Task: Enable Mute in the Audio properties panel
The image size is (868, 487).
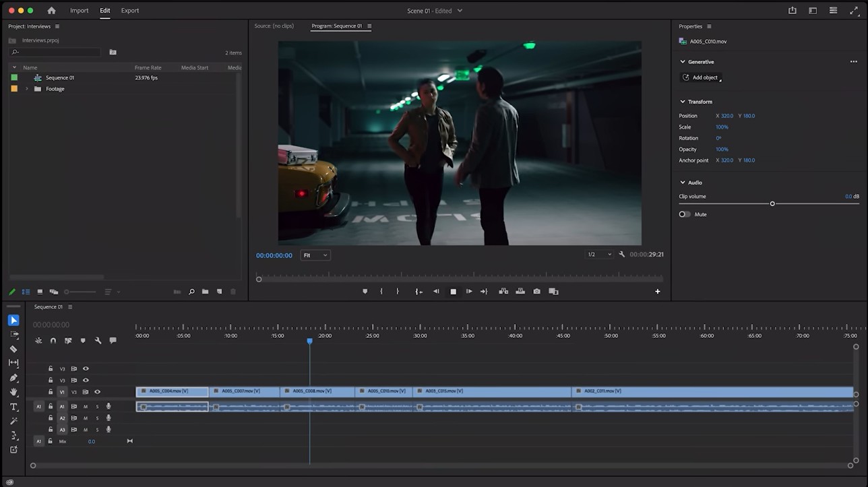Action: point(684,214)
